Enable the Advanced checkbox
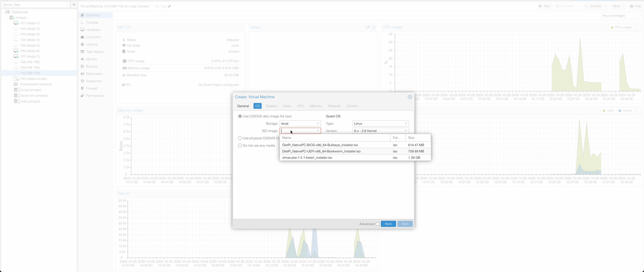The image size is (644, 272). point(377,224)
